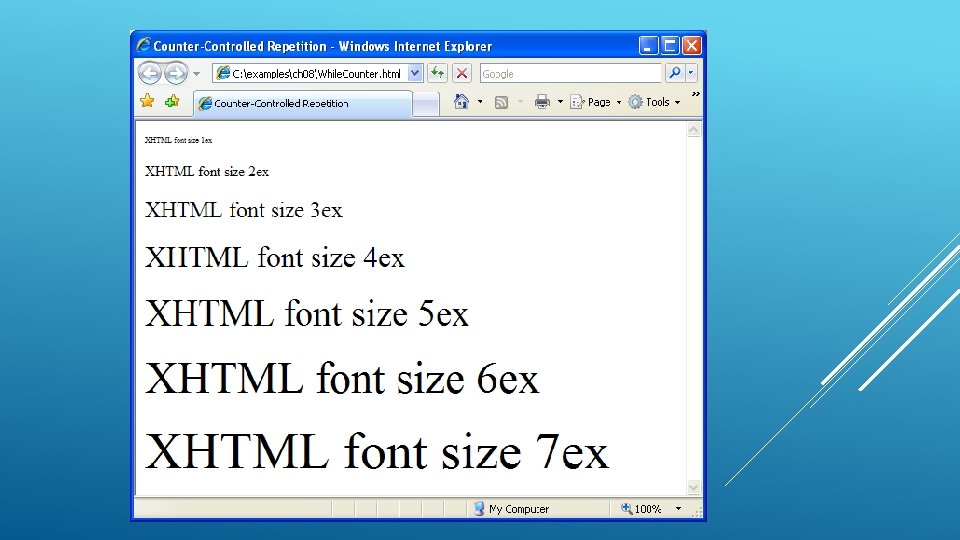Click the Google search box
The image size is (960, 540).
point(571,73)
